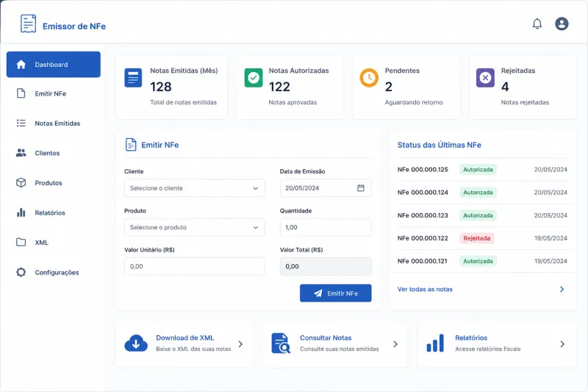Click the blue Emitir NFe button

pyautogui.click(x=336, y=293)
